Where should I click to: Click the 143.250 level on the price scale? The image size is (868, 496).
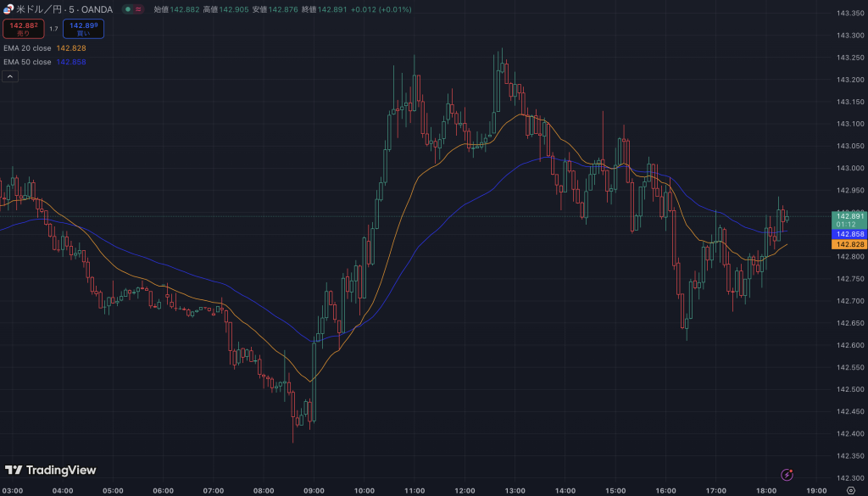tap(849, 58)
